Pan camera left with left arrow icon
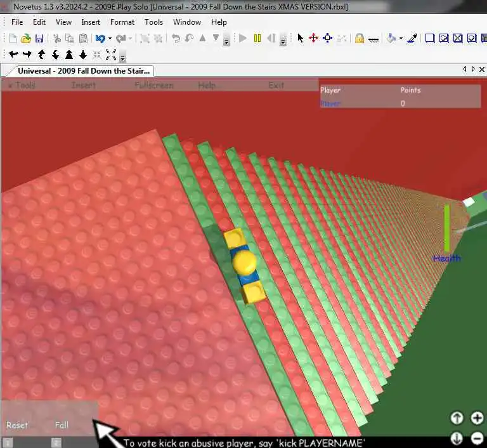Screen dimensions: 487x448 (x=13, y=55)
